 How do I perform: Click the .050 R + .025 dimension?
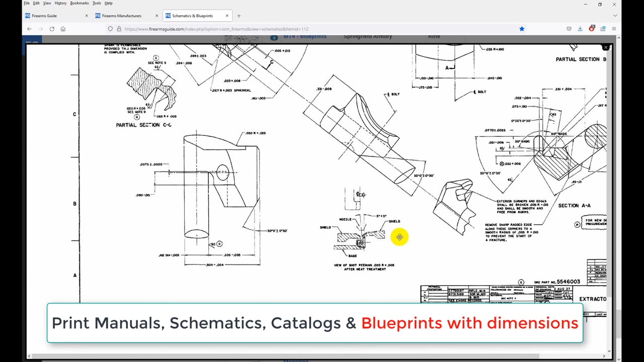(256, 133)
